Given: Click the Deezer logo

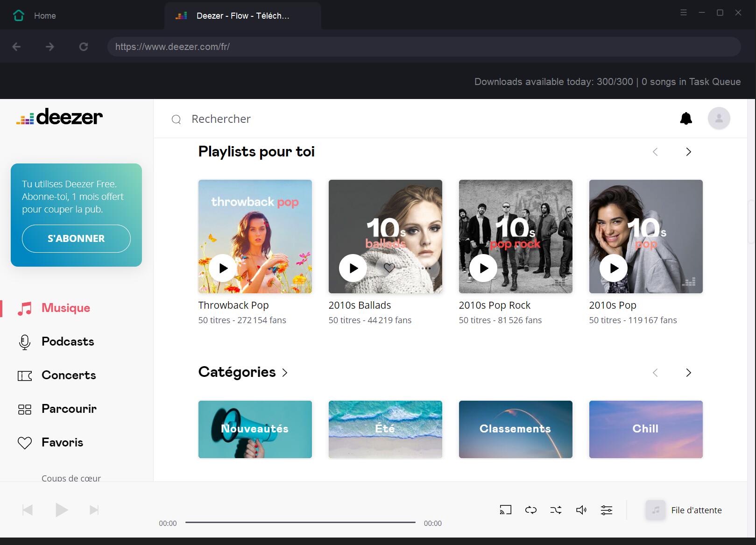Looking at the screenshot, I should (59, 117).
